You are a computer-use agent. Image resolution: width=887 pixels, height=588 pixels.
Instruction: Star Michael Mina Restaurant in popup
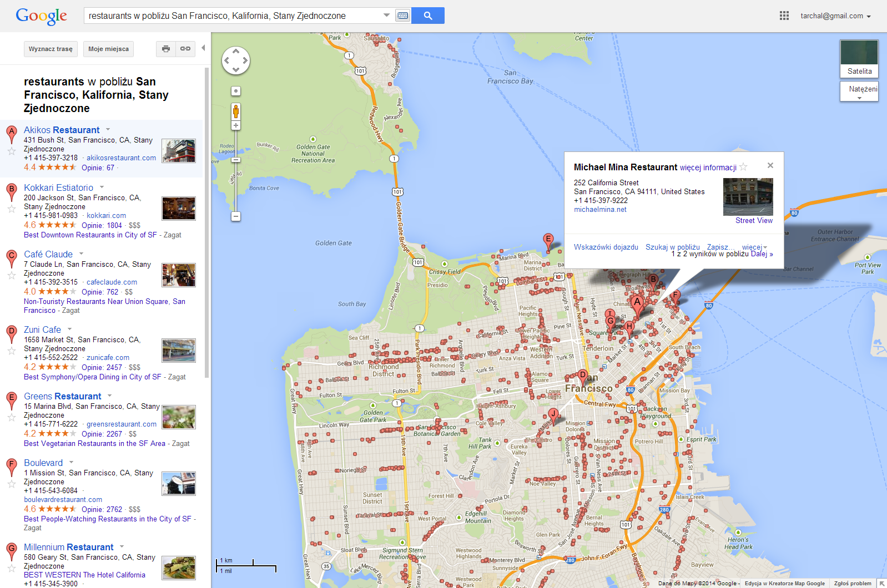(x=744, y=167)
